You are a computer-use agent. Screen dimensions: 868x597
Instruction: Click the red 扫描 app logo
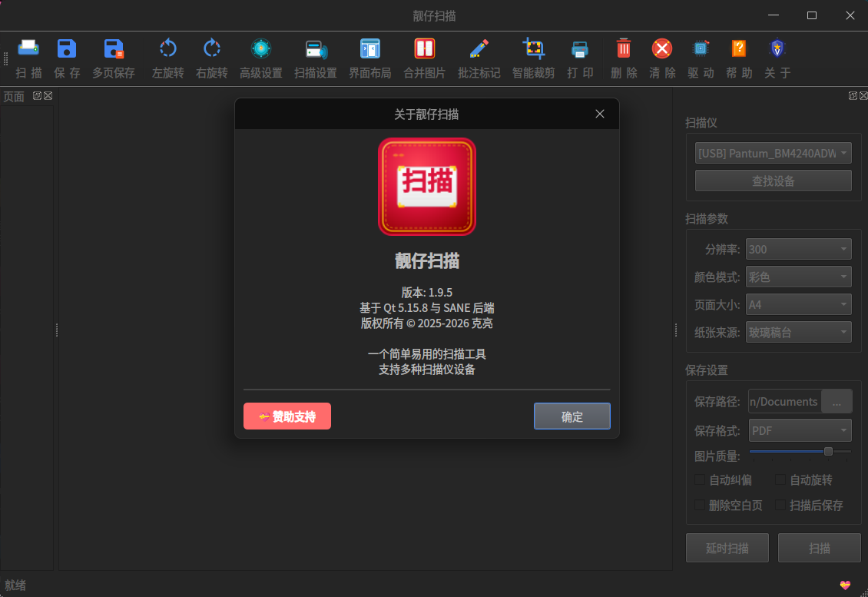[427, 187]
